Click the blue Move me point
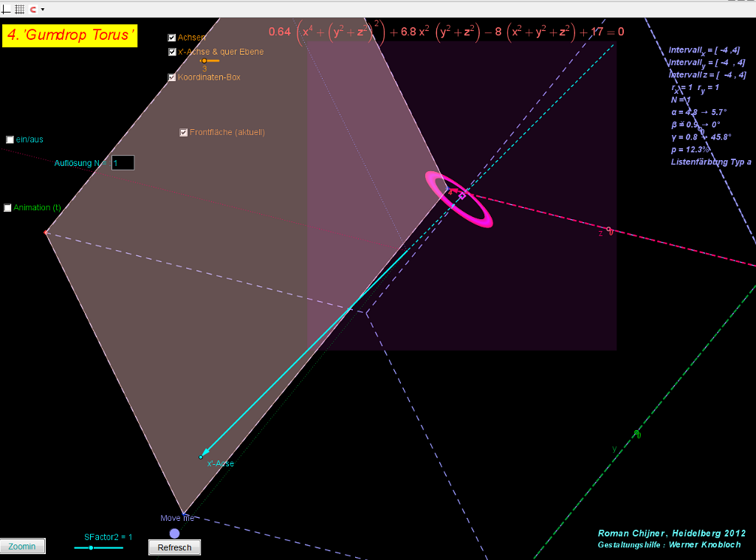The width and height of the screenshot is (756, 560). point(174,533)
